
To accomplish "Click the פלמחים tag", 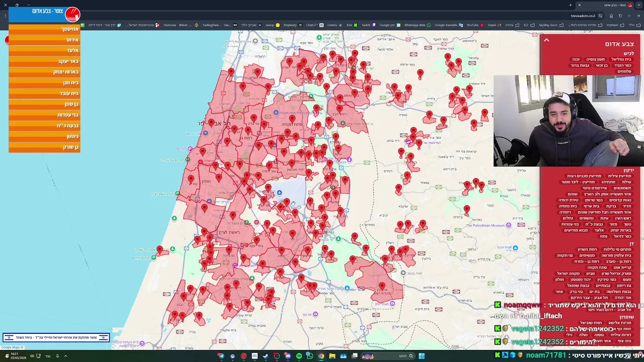I will pos(624,71).
